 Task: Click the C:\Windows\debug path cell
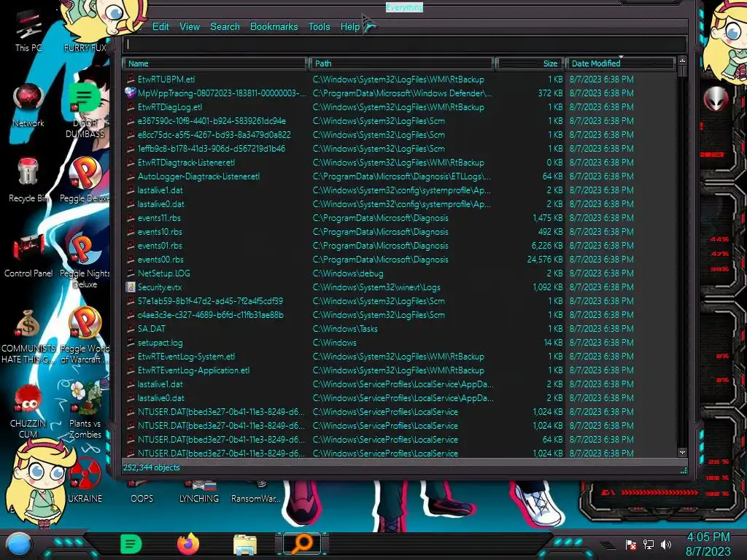[348, 273]
